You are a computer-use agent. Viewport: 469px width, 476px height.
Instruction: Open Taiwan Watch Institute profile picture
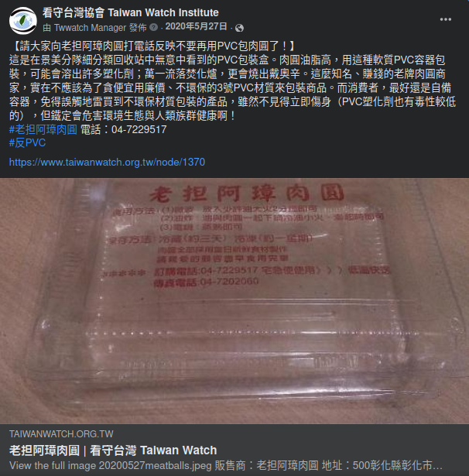point(23,21)
